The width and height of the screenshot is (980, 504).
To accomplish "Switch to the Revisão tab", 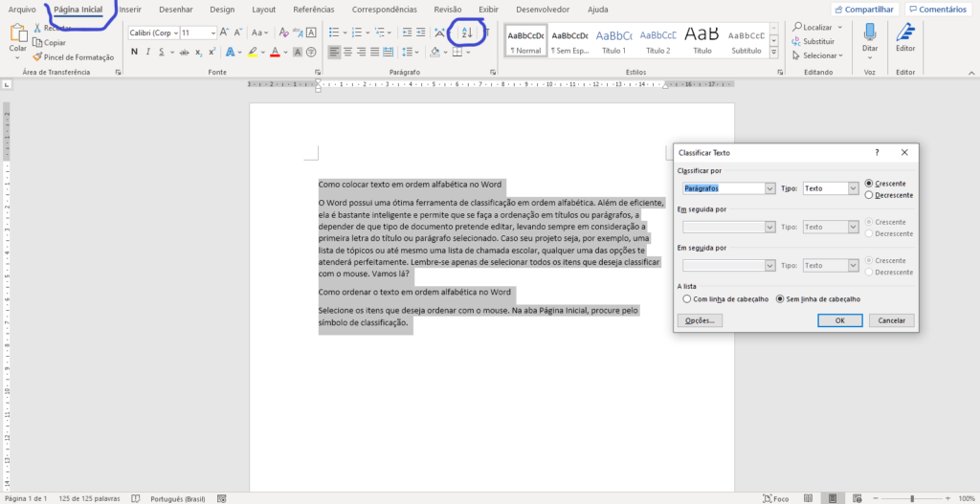I will click(x=448, y=10).
